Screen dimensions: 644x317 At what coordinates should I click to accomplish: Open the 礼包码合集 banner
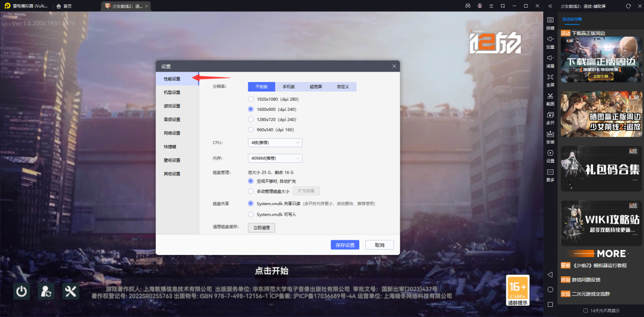601,168
